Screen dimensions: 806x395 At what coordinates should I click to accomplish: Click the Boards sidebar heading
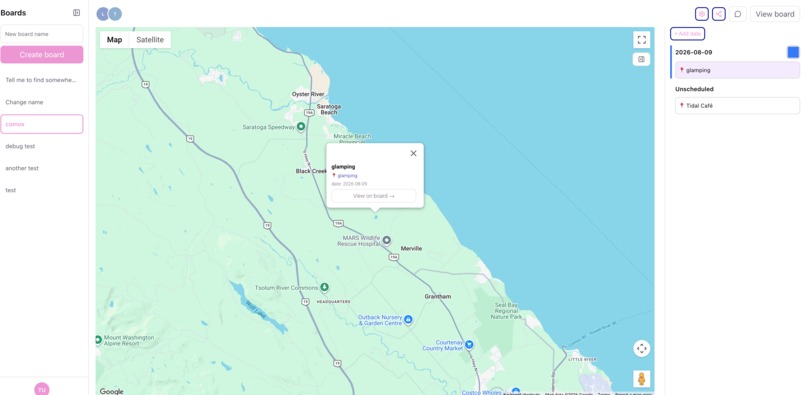point(13,13)
